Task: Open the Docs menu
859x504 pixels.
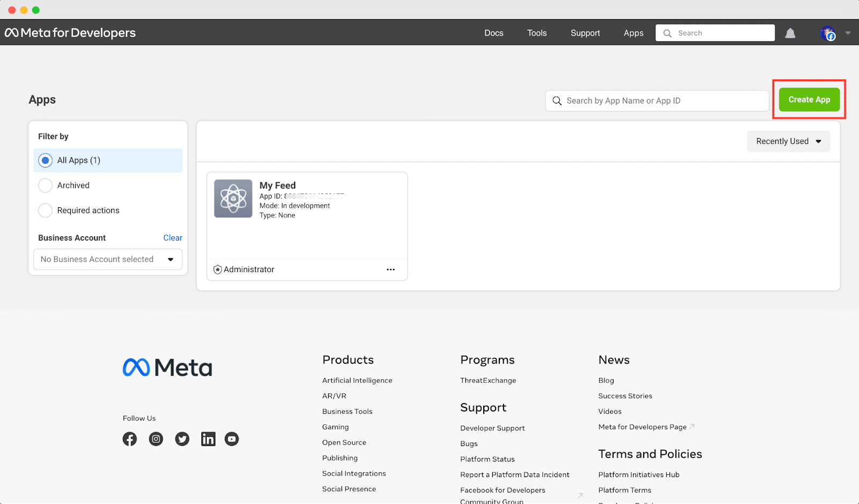Action: 494,33
